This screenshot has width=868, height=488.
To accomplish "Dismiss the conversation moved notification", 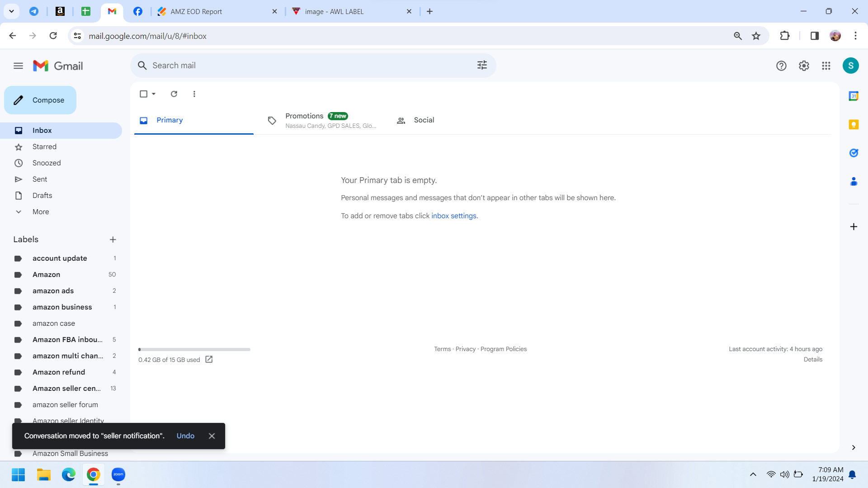I will [x=212, y=436].
